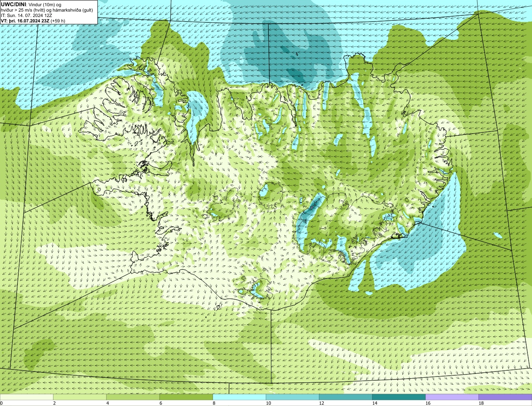
Task: Click the 4–6 m/s green legend swatch
Action: click(133, 397)
